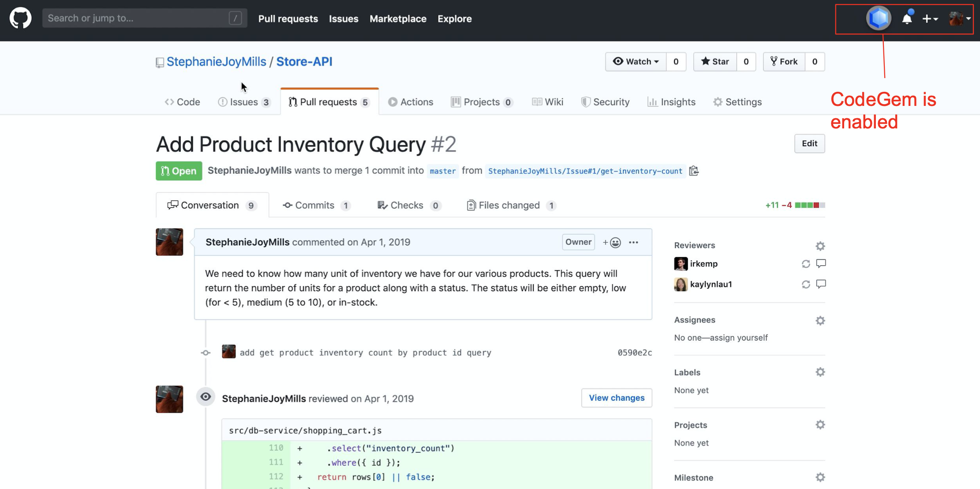Open the user profile avatar dropdown
Screen dimensions: 980x489
pos(959,19)
